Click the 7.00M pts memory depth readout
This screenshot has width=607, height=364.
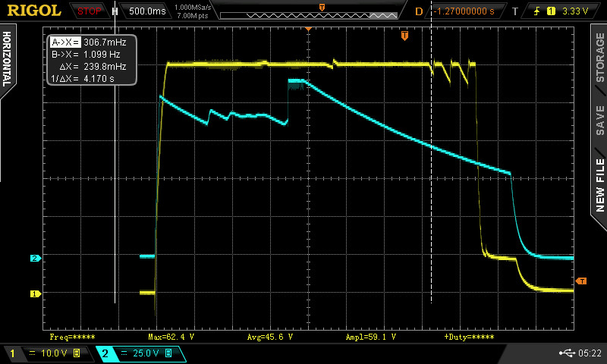[x=193, y=16]
